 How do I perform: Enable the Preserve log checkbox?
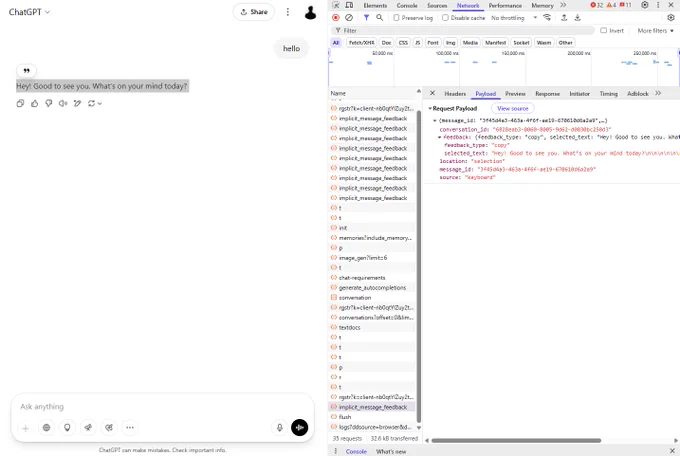(396, 18)
